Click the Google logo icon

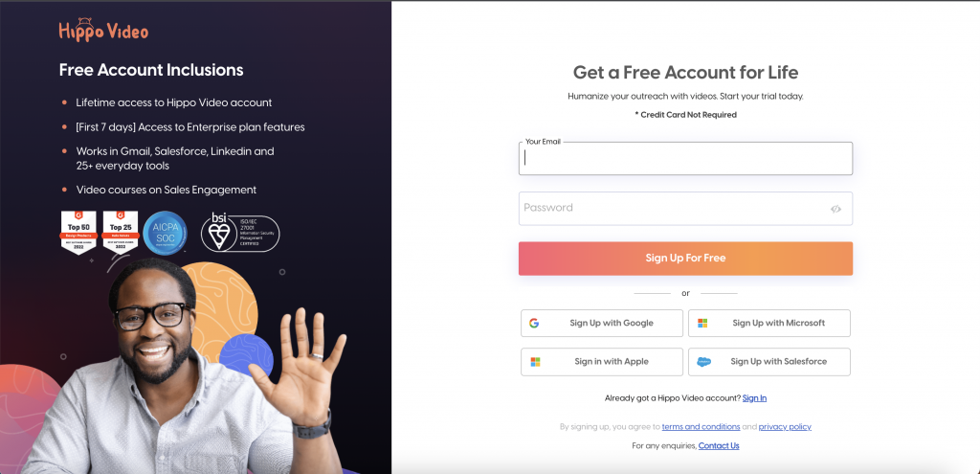[534, 324]
